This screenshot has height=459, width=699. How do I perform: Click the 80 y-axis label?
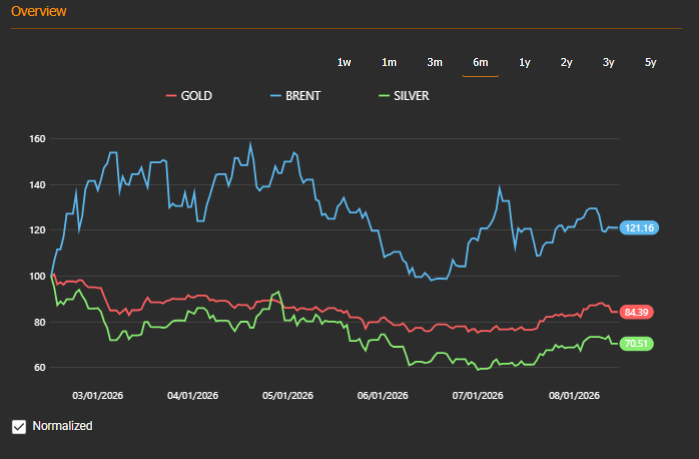point(40,322)
